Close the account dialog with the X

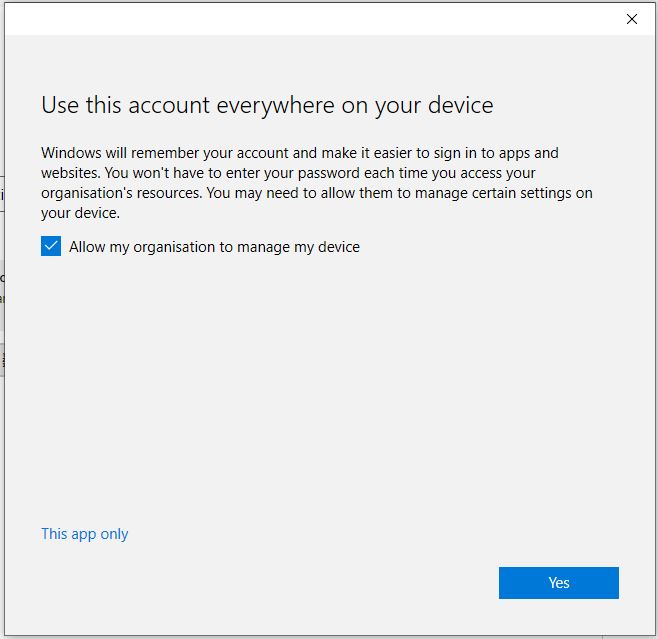pos(632,19)
